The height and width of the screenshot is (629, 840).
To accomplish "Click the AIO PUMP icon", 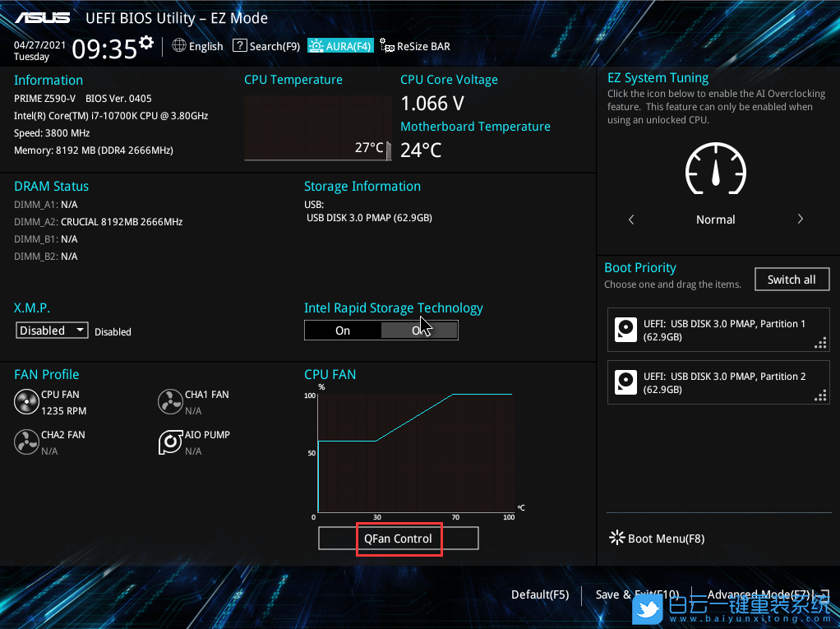I will pos(170,442).
